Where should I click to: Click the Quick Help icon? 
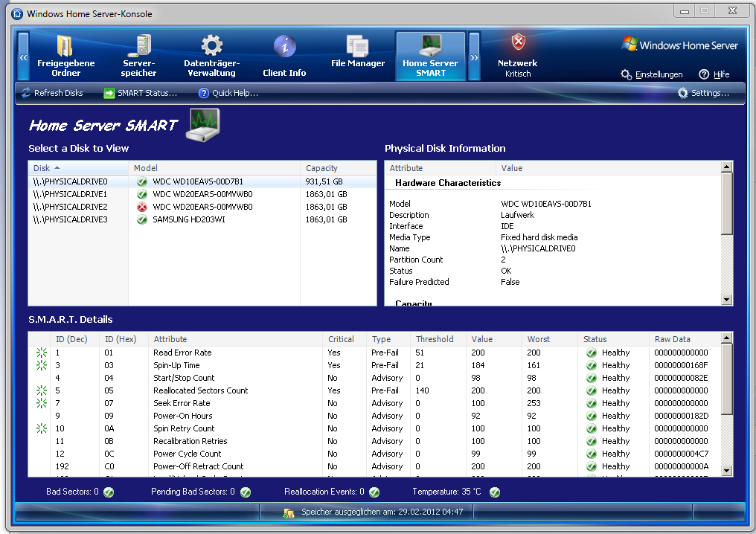202,93
